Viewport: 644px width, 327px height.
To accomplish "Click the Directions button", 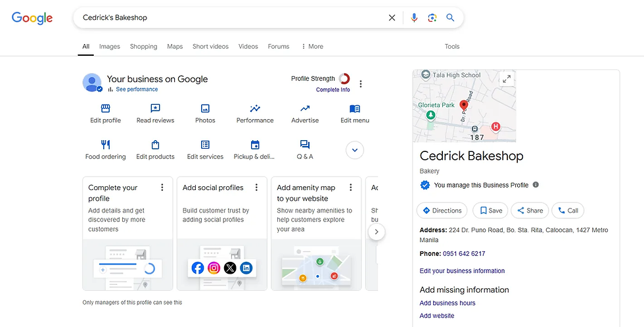I will pyautogui.click(x=442, y=211).
